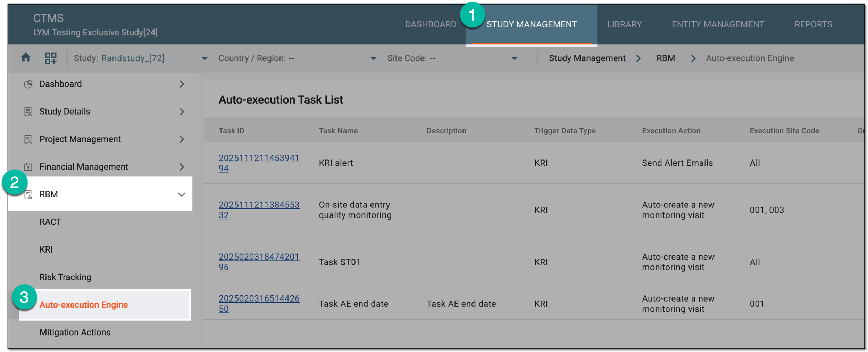Click RBM breadcrumb
Viewport: 868px width, 352px height.
[x=666, y=58]
